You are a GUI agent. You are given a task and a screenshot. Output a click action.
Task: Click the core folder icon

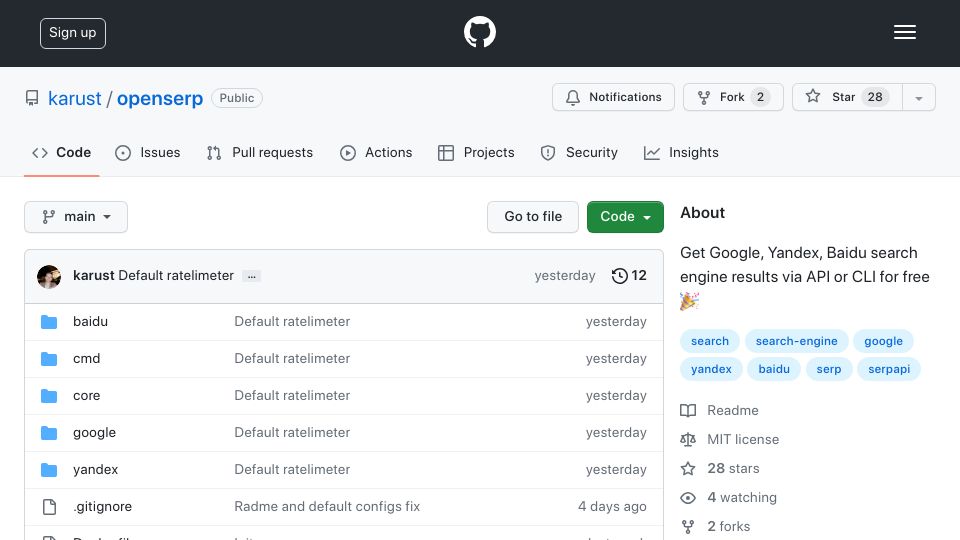pyautogui.click(x=49, y=396)
